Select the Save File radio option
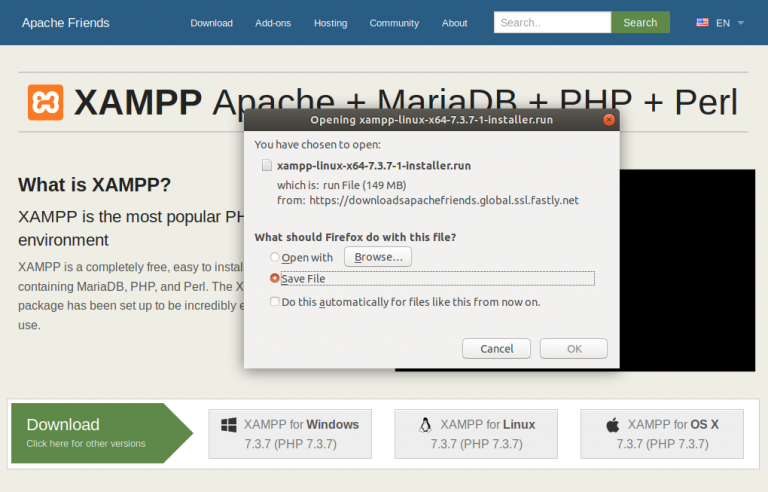This screenshot has height=492, width=768. pyautogui.click(x=274, y=278)
